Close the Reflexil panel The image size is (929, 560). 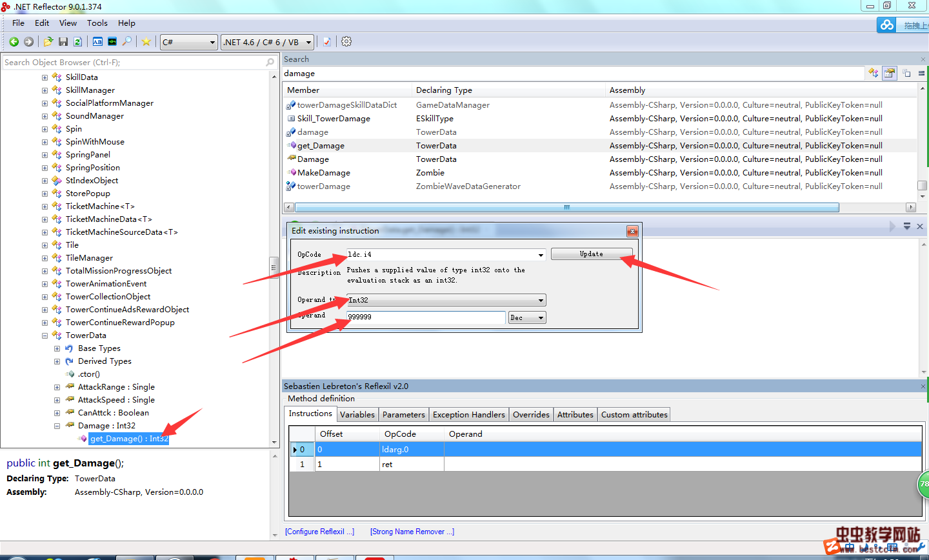(x=923, y=386)
